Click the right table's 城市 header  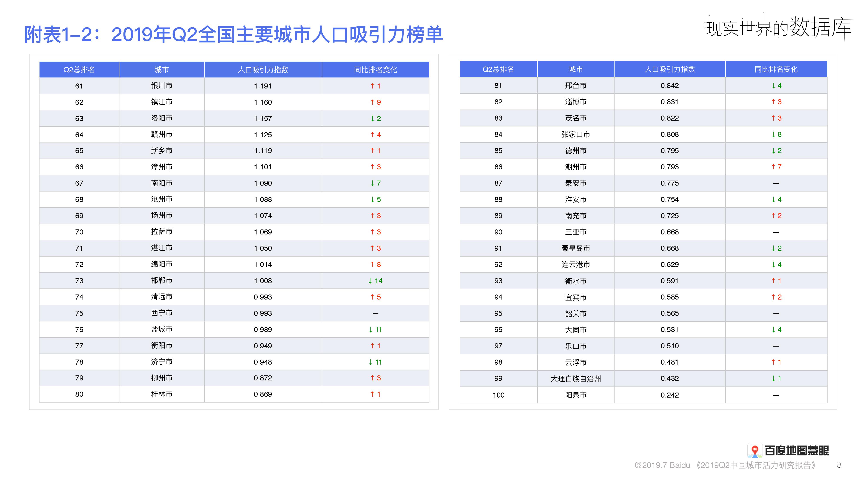click(575, 69)
